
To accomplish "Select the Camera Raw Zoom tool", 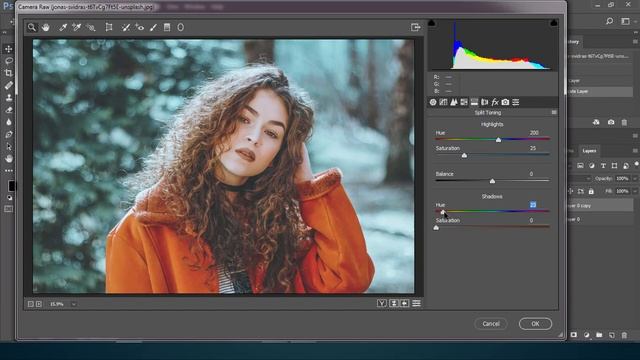I will (x=31, y=27).
